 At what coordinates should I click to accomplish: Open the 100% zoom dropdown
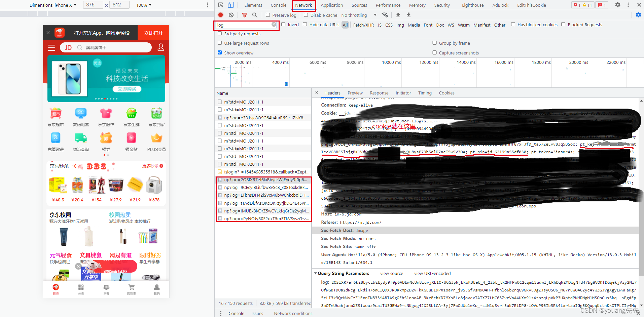point(144,5)
